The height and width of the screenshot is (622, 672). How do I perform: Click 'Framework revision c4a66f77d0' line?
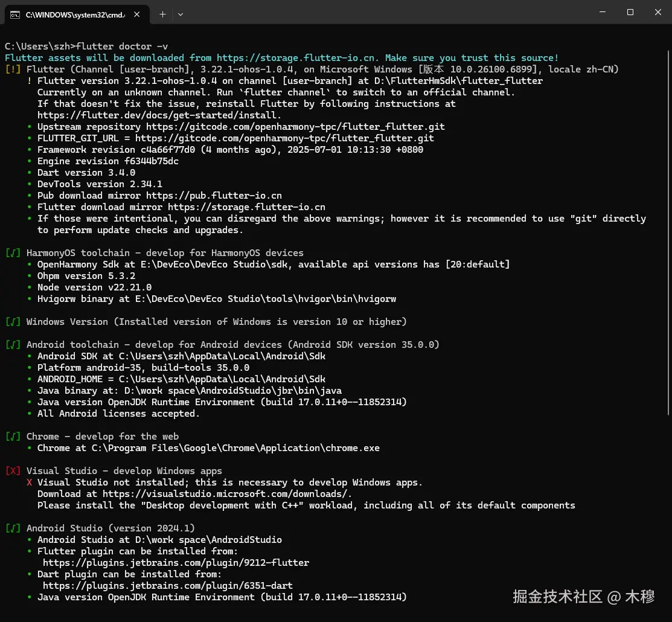point(230,150)
